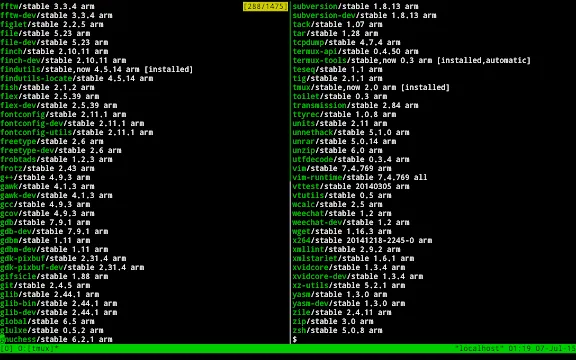This screenshot has height=360, width=576.
Task: Select wcalc/stable 2.5 line
Action: click(337, 204)
